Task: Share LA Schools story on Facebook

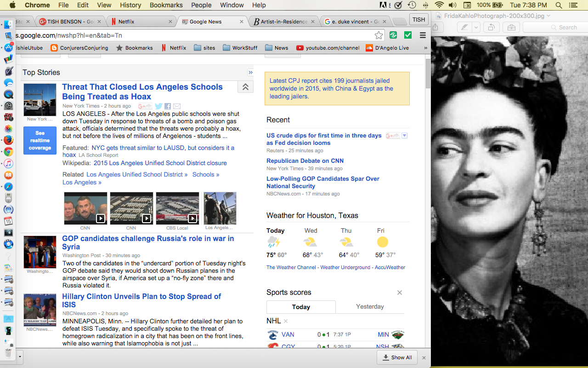Action: 168,106
